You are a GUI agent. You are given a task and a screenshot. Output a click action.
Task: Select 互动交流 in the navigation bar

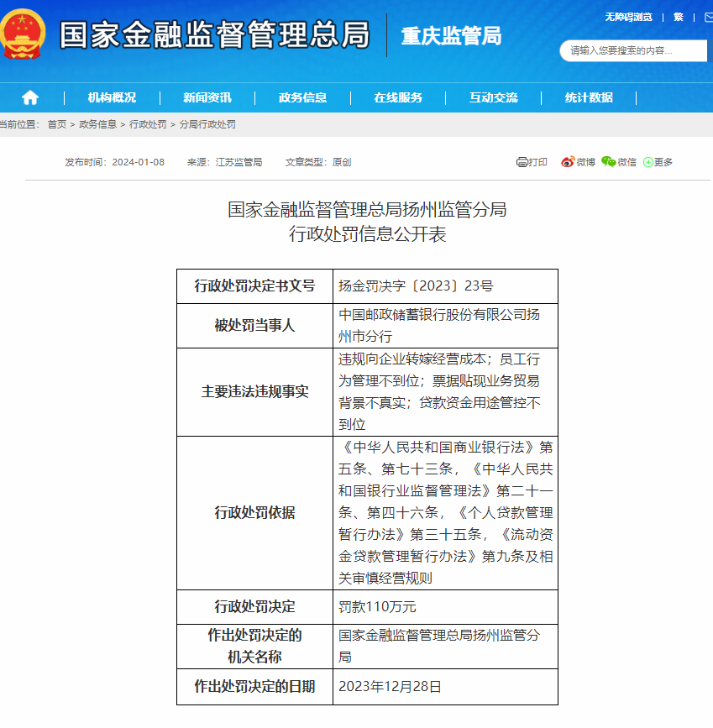coord(494,97)
